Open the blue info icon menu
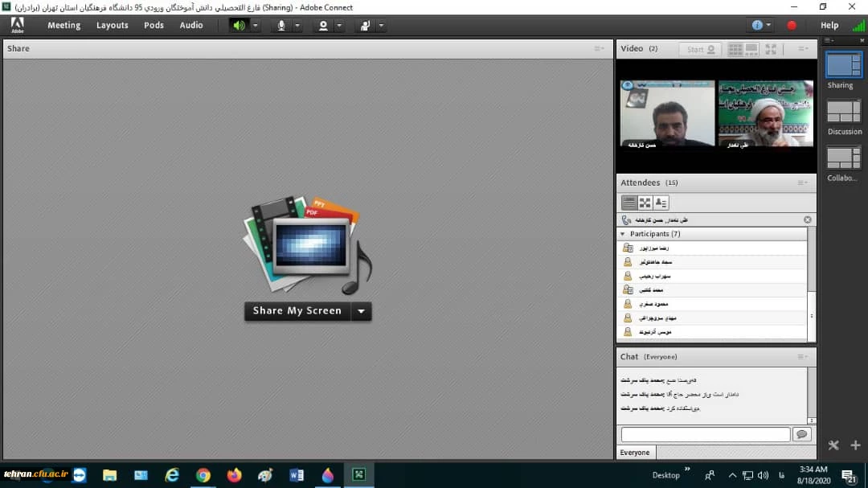The height and width of the screenshot is (488, 868). [756, 25]
